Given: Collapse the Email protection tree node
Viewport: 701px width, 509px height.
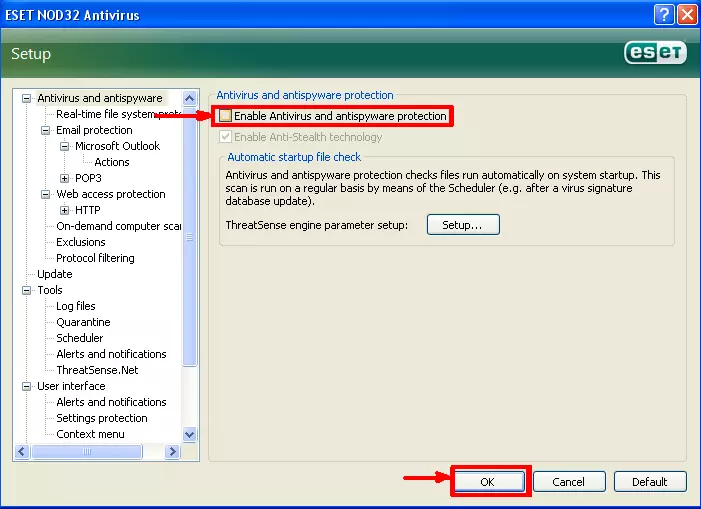Looking at the screenshot, I should (x=46, y=130).
